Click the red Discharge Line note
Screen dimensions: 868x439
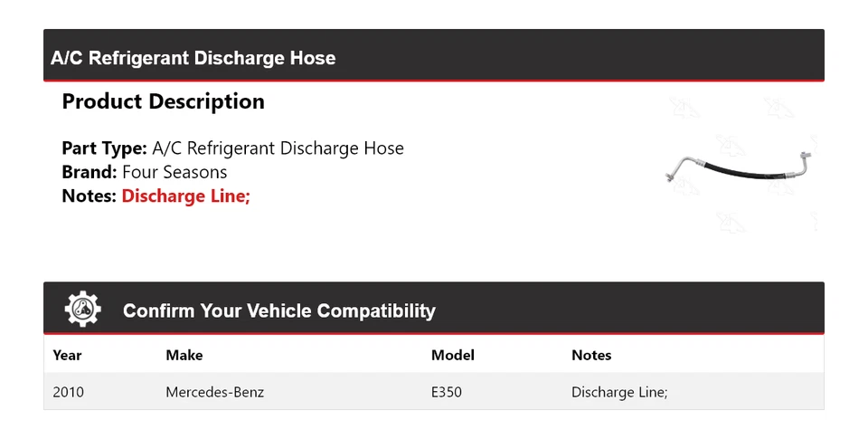[185, 196]
